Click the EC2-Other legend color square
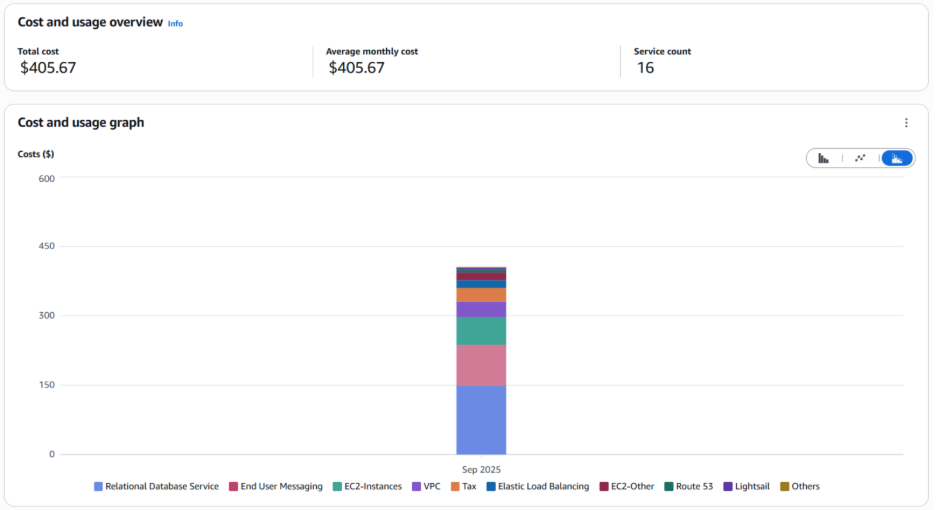936x510 pixels. tap(604, 487)
